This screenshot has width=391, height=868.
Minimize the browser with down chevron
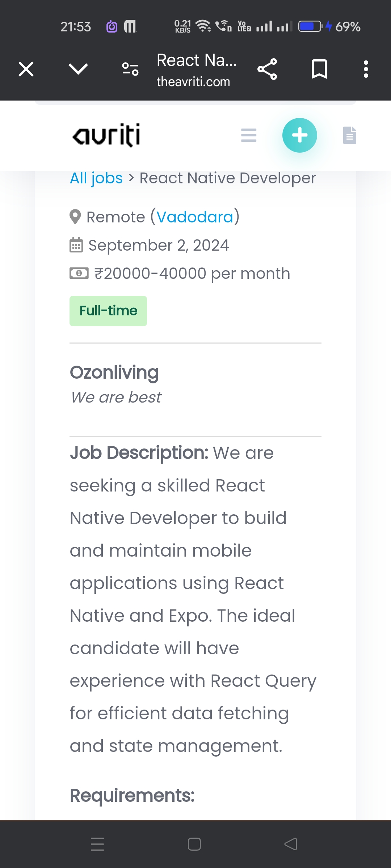click(x=78, y=69)
